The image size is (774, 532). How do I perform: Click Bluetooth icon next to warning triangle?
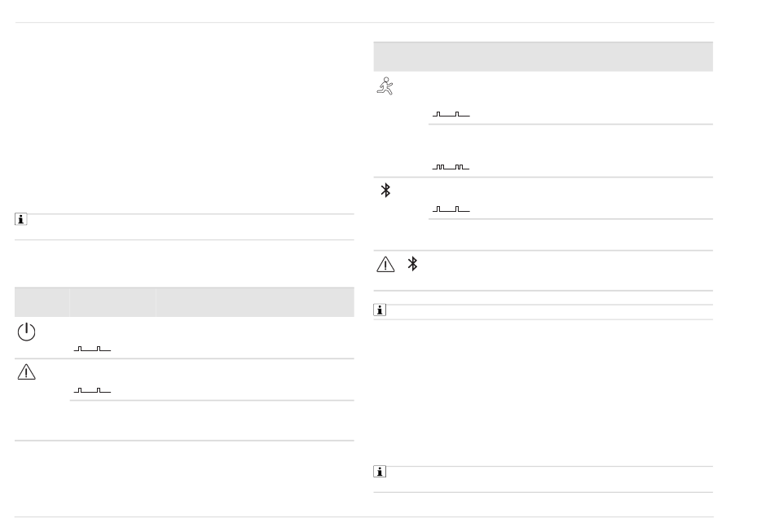click(413, 264)
